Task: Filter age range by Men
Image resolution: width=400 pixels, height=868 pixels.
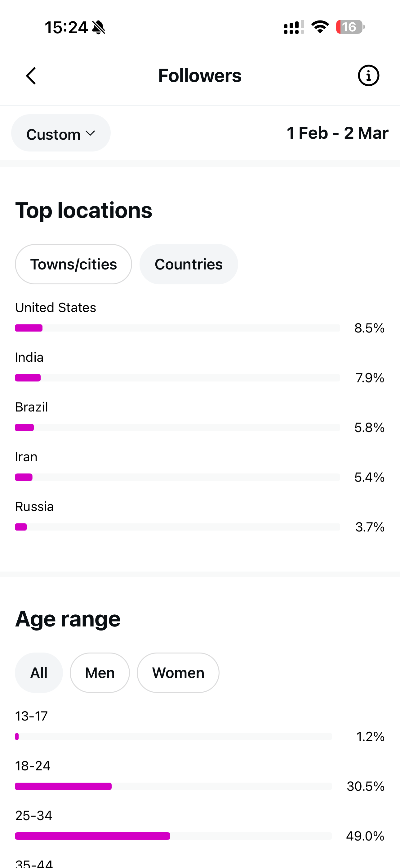Action: [x=100, y=673]
